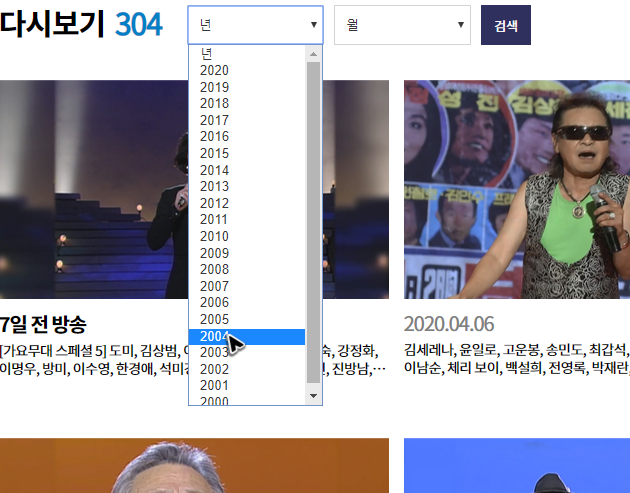Pick 2007 from the year options
630x493 pixels.
(x=247, y=286)
